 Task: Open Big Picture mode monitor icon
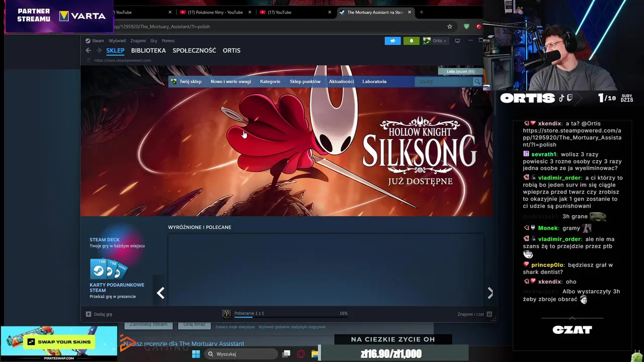tap(457, 41)
